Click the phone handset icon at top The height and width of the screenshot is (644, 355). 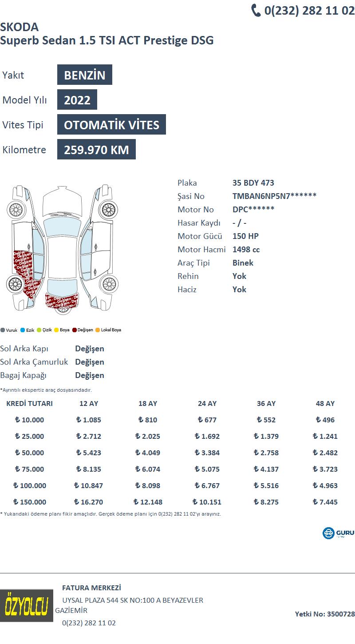256,10
